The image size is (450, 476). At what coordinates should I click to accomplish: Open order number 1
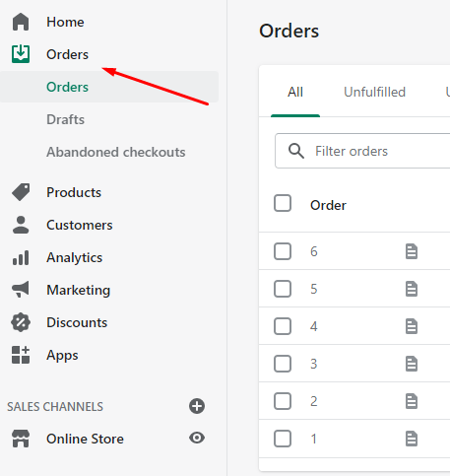(314, 440)
